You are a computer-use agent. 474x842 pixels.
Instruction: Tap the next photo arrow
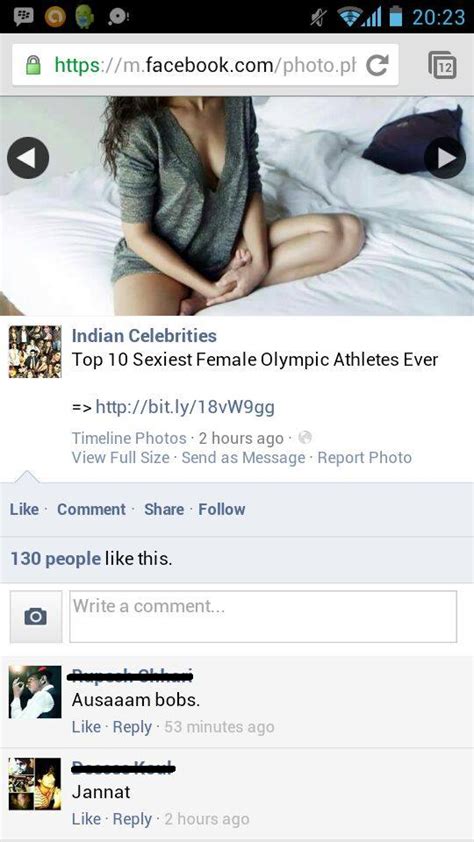coord(445,157)
